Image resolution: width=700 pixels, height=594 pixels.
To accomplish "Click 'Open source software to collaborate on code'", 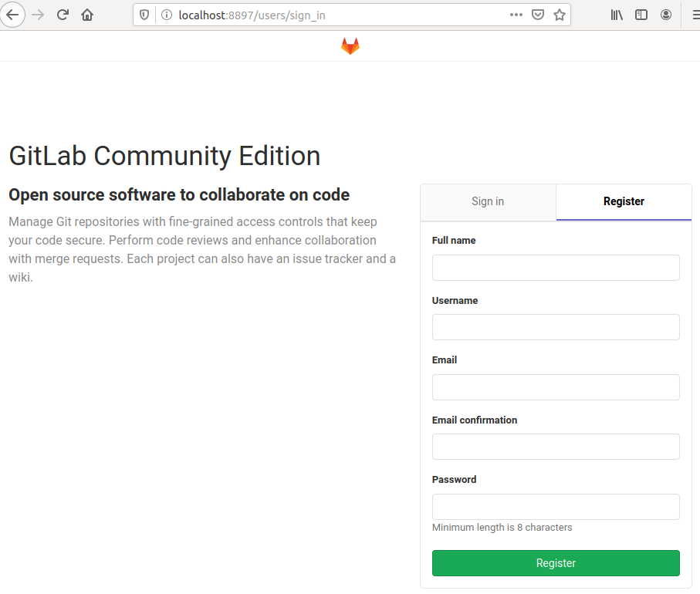I will click(x=179, y=195).
